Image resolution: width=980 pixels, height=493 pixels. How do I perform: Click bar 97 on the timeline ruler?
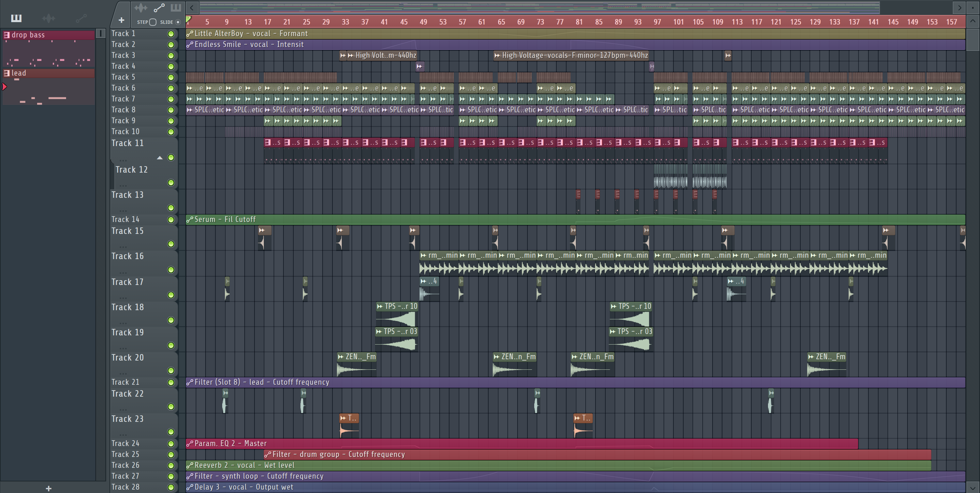click(x=657, y=22)
